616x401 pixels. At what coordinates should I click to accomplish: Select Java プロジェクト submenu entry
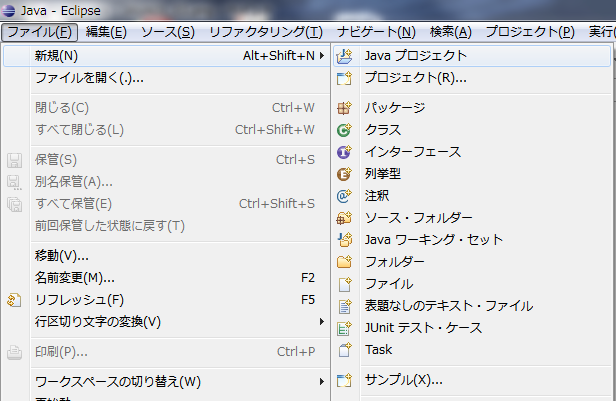click(x=473, y=56)
